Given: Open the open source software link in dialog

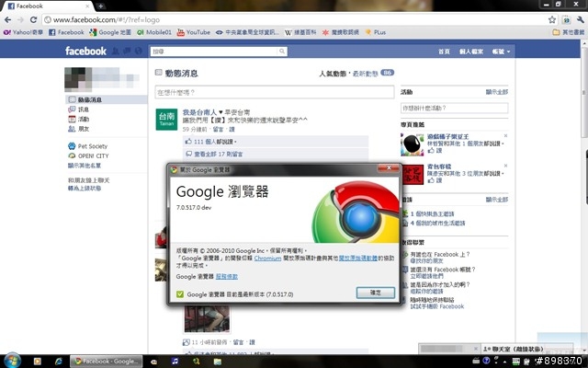Looking at the screenshot, I should 358,259.
